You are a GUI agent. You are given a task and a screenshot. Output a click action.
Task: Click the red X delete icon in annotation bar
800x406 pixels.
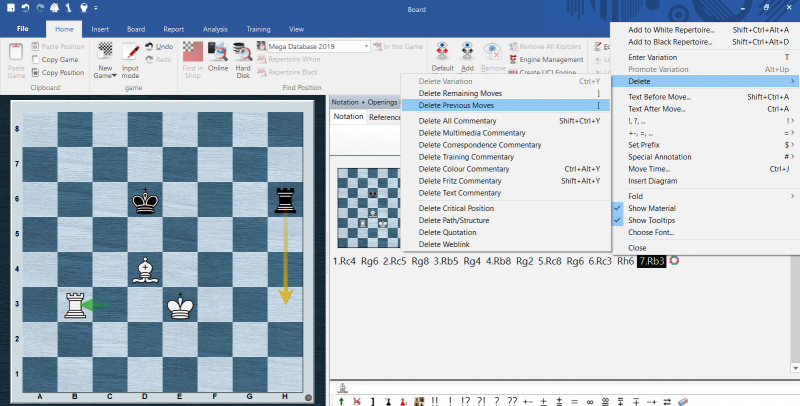357,401
